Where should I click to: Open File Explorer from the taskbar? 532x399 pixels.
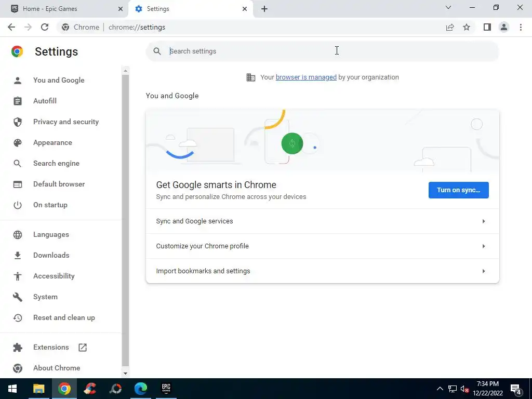click(x=38, y=389)
